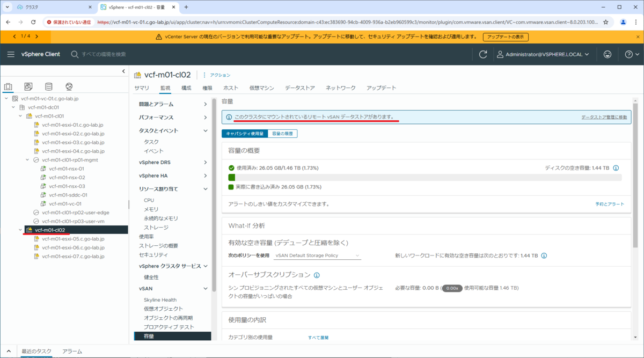Switch to ネットワーク tab

click(341, 87)
